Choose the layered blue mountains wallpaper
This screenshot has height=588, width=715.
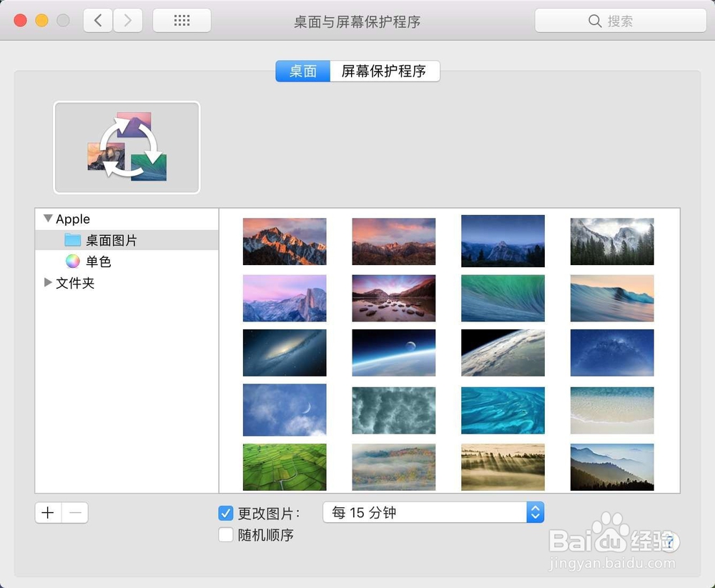612,467
